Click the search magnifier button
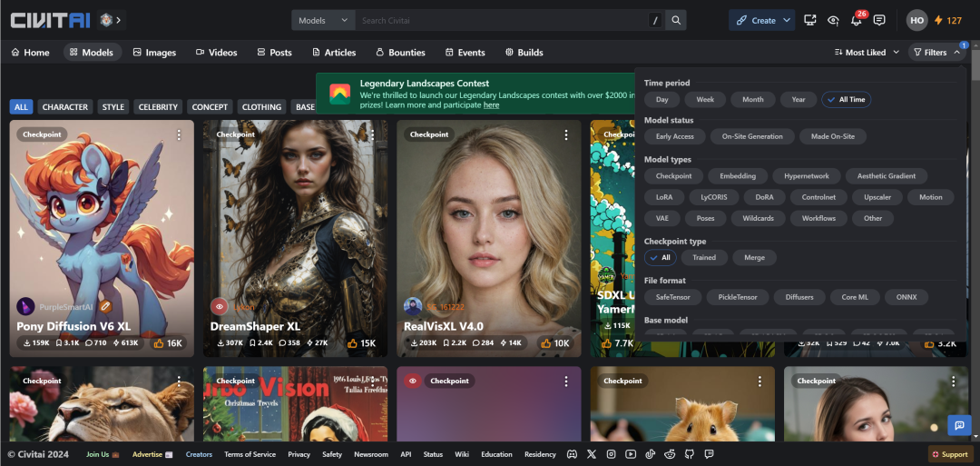This screenshot has width=980, height=466. pyautogui.click(x=676, y=20)
